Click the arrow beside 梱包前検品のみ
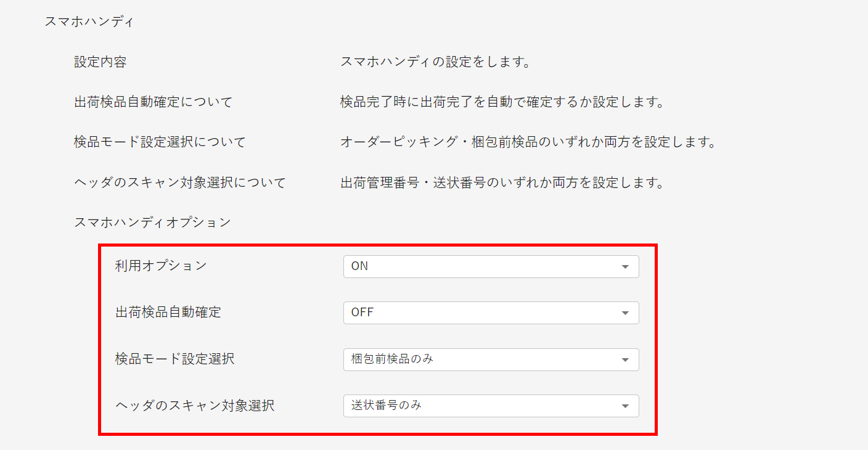Viewport: 868px width, 450px height. [626, 359]
